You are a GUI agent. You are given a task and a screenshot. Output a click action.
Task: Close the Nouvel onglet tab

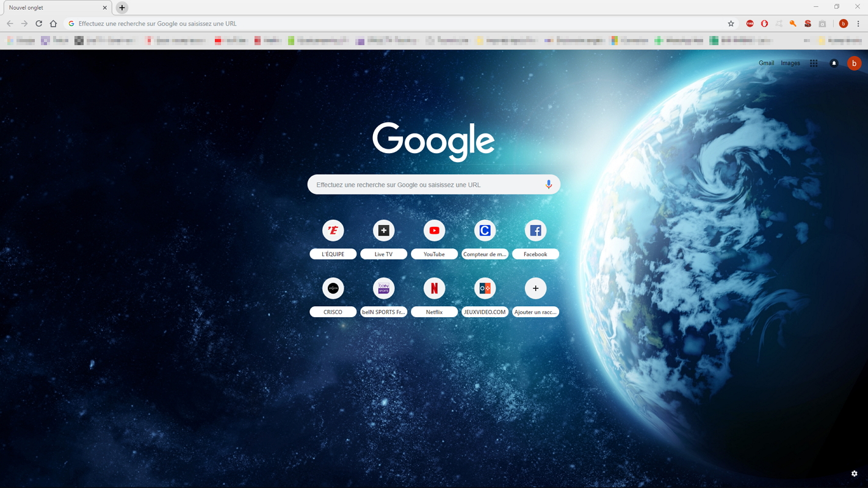[104, 8]
